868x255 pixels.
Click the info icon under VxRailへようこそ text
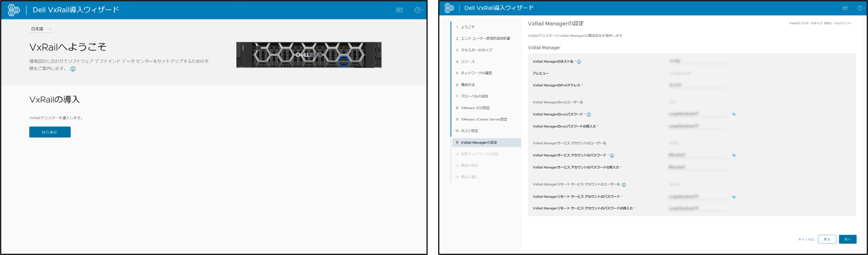(73, 69)
